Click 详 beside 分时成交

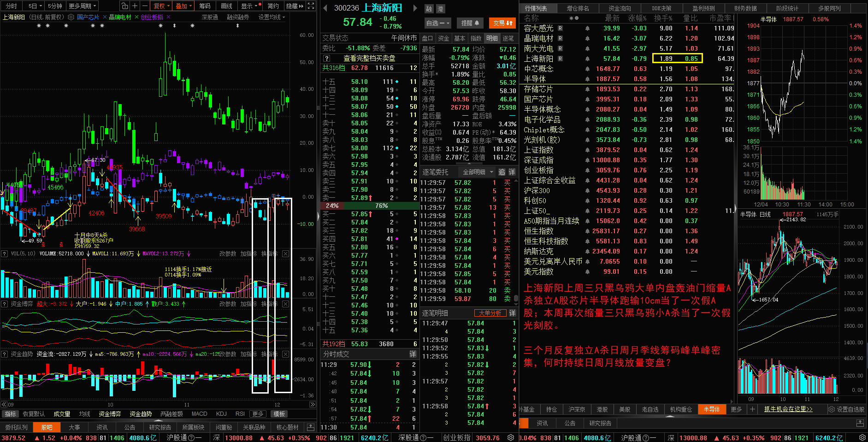(413, 354)
